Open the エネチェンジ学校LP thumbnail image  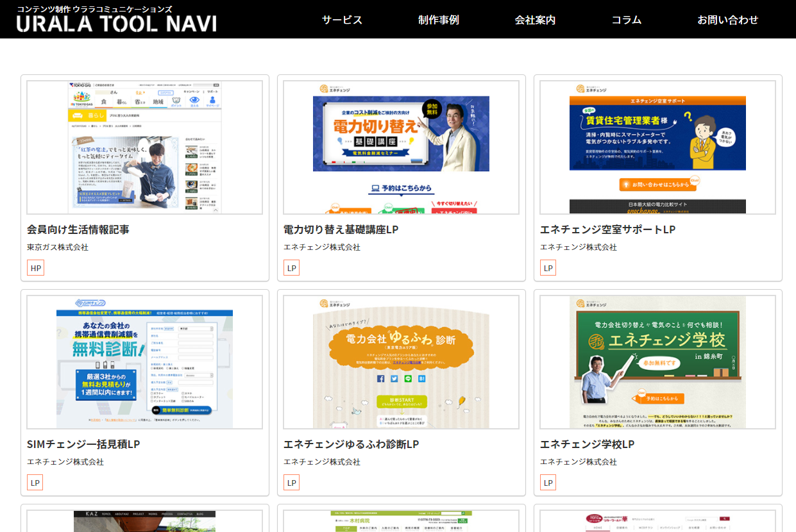click(658, 362)
